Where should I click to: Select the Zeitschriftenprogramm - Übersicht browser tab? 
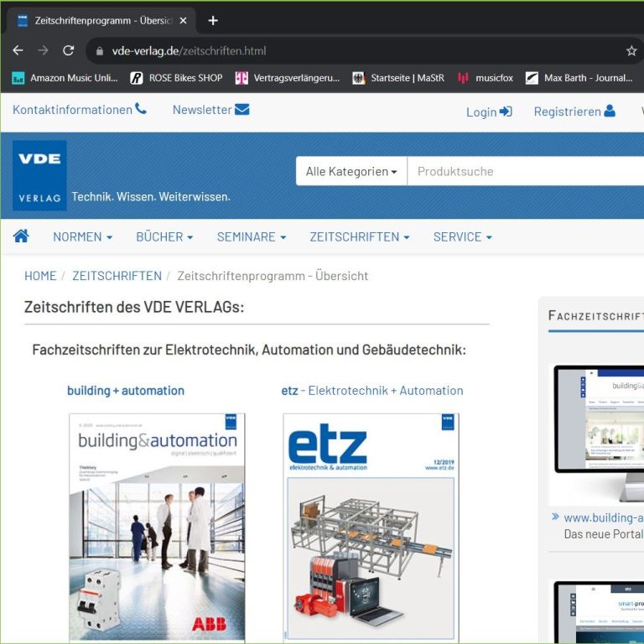click(x=101, y=20)
